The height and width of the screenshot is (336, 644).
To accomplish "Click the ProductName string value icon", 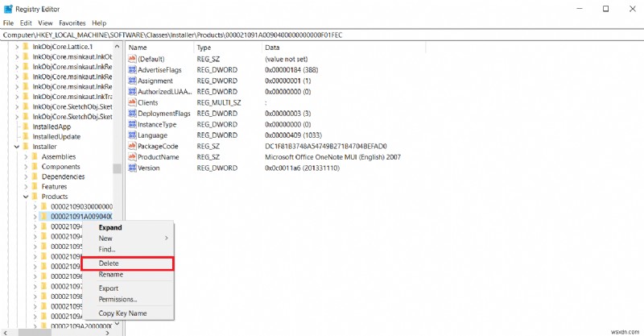I will 132,156.
